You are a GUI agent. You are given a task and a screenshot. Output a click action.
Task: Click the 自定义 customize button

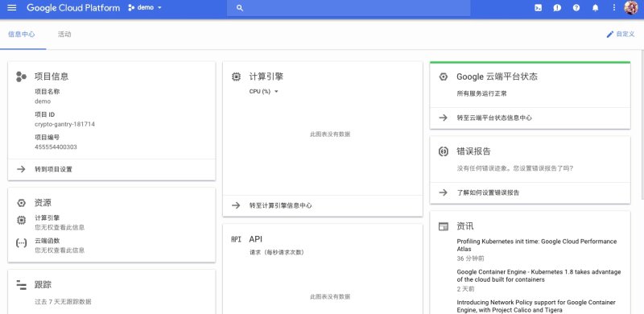(620, 34)
